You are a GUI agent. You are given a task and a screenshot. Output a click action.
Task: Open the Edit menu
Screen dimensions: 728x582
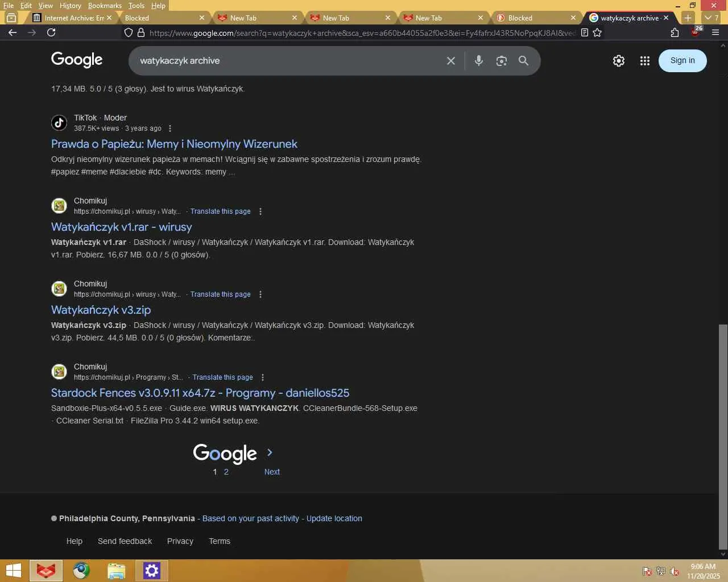point(26,6)
